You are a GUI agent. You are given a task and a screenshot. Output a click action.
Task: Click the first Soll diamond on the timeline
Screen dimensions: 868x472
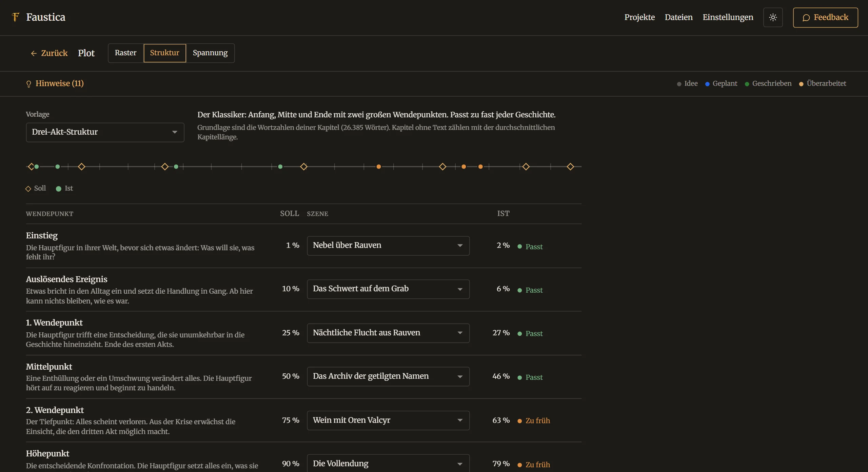tap(31, 166)
